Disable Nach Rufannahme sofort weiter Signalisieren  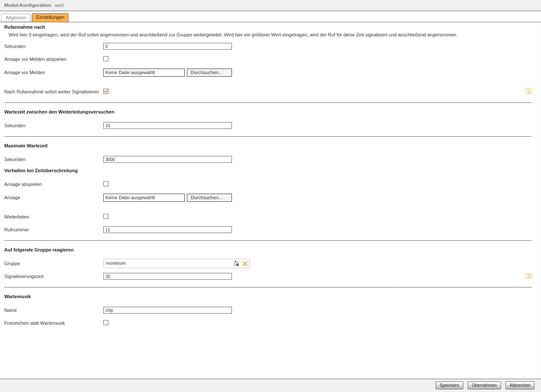click(105, 91)
